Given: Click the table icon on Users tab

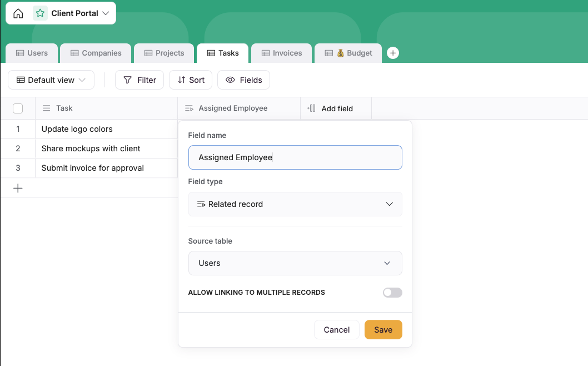Looking at the screenshot, I should [20, 53].
